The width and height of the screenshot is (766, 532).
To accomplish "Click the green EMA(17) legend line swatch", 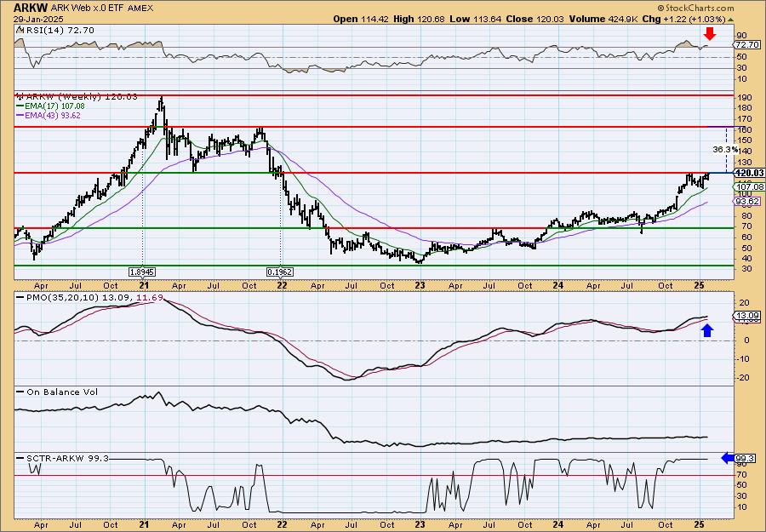I will pos(21,106).
